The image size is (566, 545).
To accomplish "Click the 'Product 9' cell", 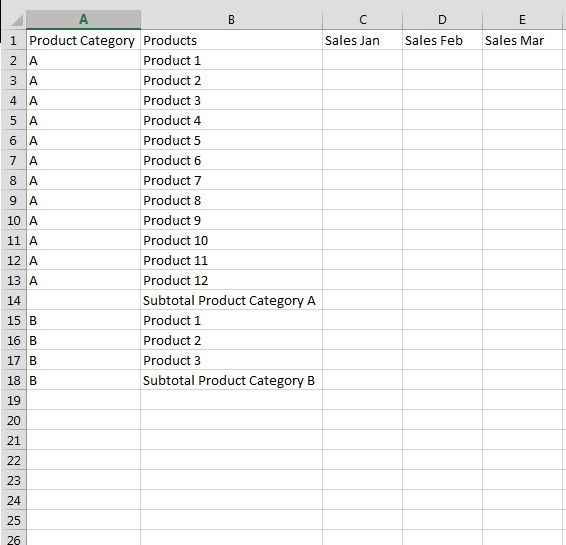I will pyautogui.click(x=231, y=220).
